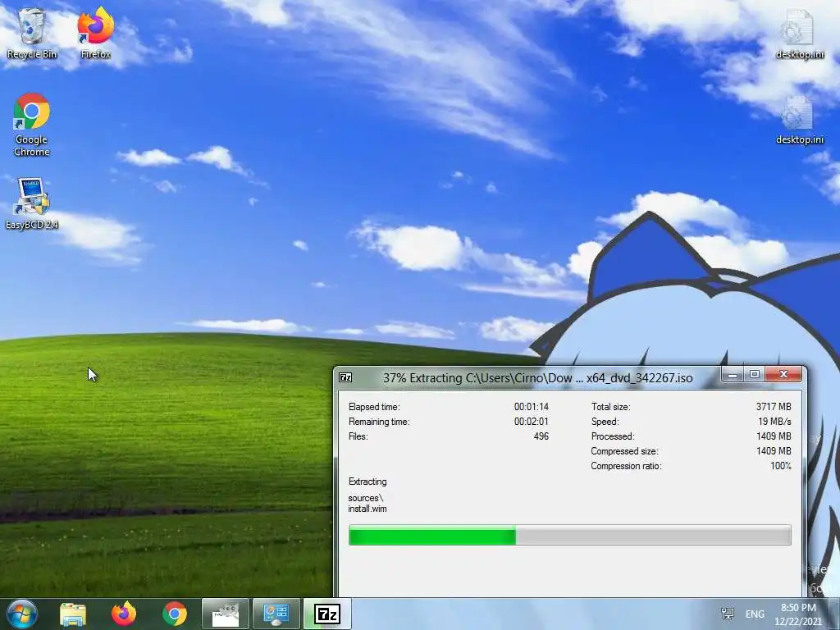Image resolution: width=840 pixels, height=630 pixels.
Task: Select the Google Chrome desktop shortcut
Action: point(32,126)
